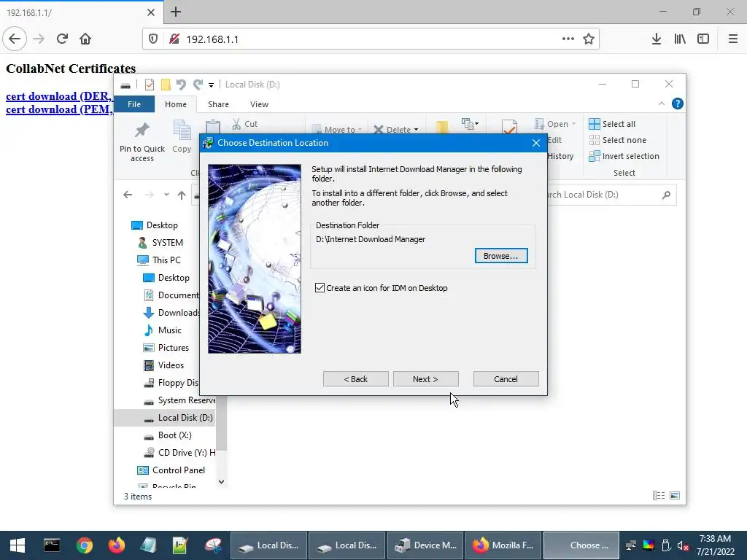The height and width of the screenshot is (560, 747).
Task: Open the Windows Start menu
Action: coord(18,545)
